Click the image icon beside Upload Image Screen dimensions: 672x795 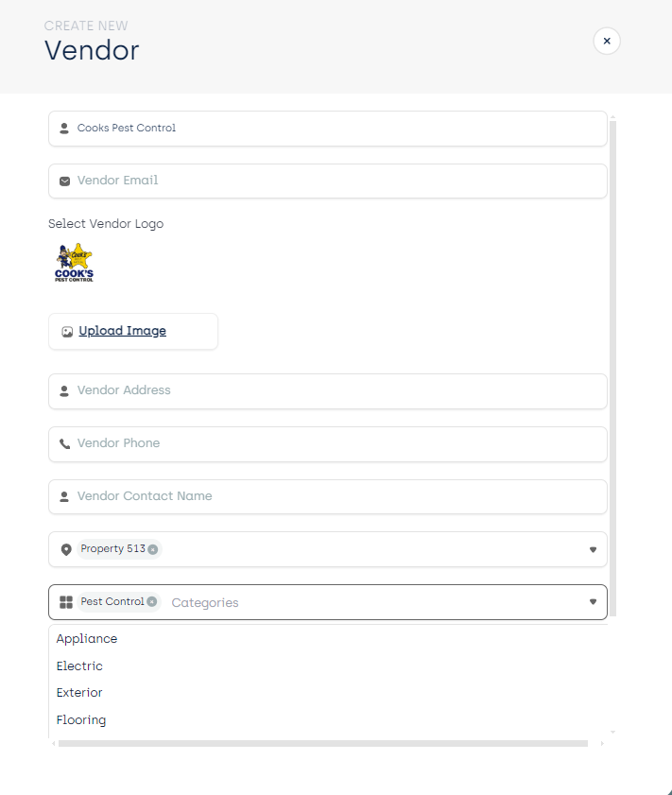click(67, 332)
